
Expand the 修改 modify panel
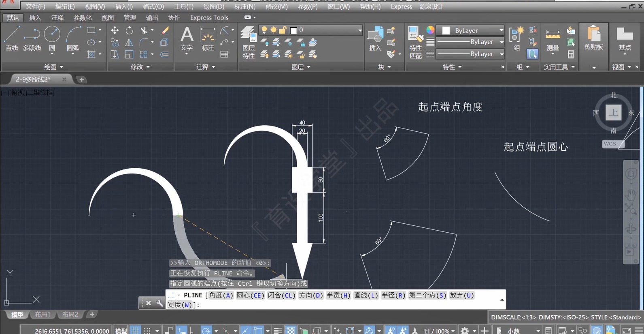[140, 67]
